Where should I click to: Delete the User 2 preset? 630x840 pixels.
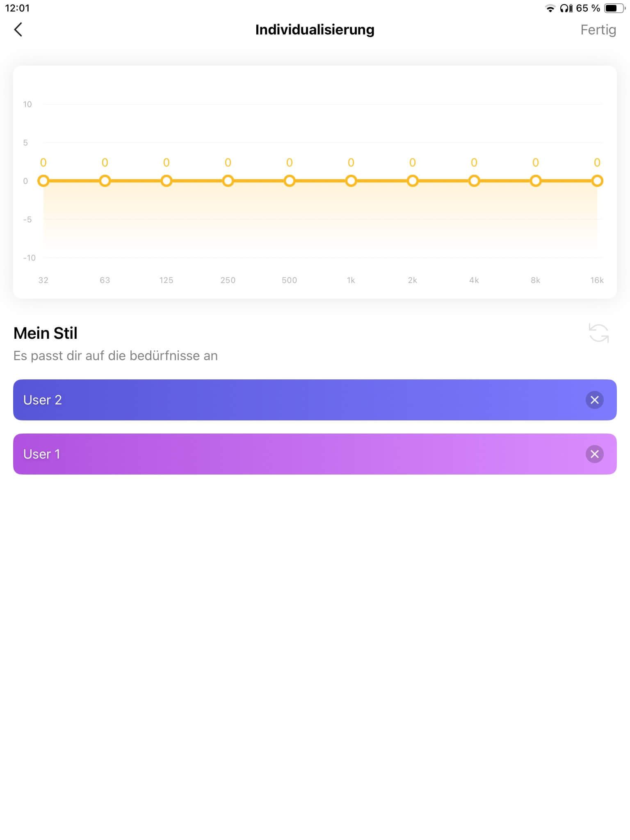coord(594,400)
